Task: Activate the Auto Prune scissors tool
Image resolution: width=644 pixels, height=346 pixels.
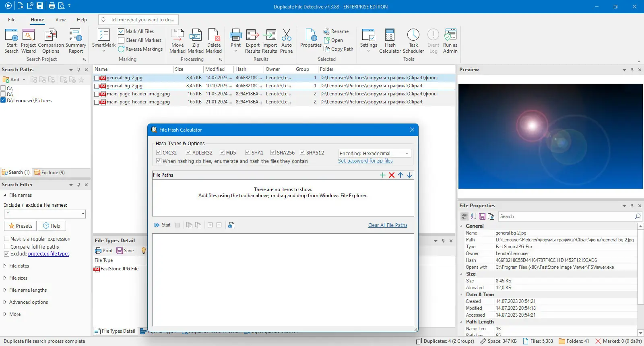Action: pos(287,41)
